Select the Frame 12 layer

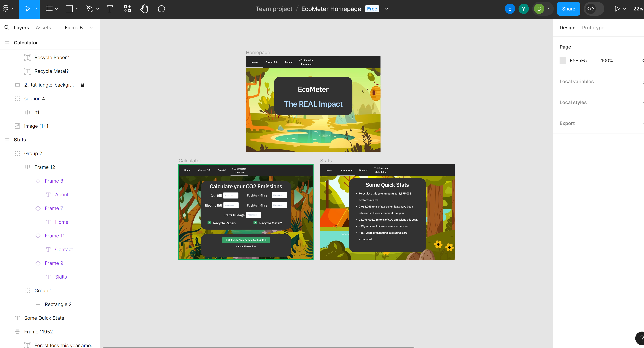tap(45, 167)
